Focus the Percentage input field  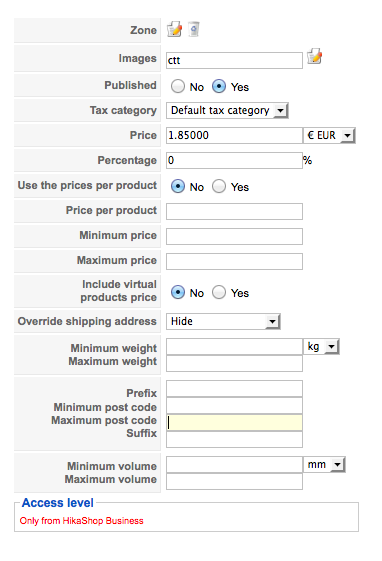(x=234, y=160)
